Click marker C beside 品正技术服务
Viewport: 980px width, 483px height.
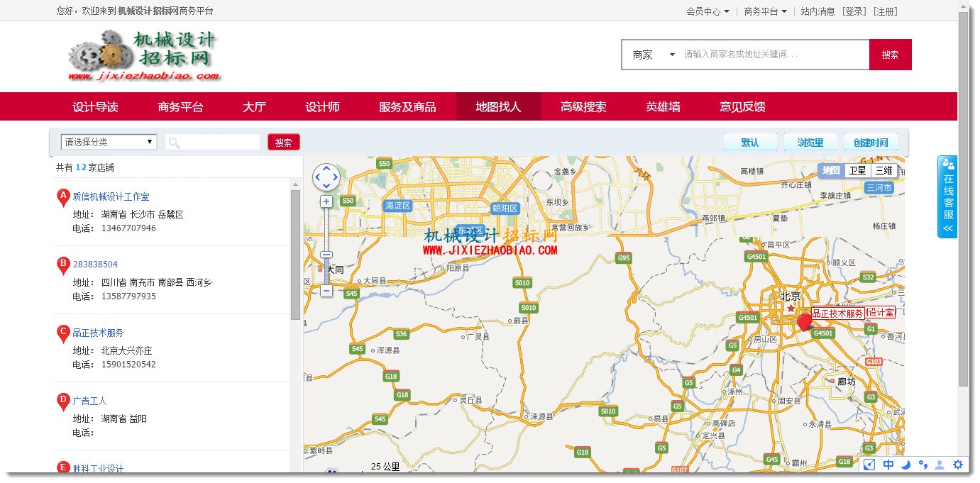pyautogui.click(x=63, y=333)
